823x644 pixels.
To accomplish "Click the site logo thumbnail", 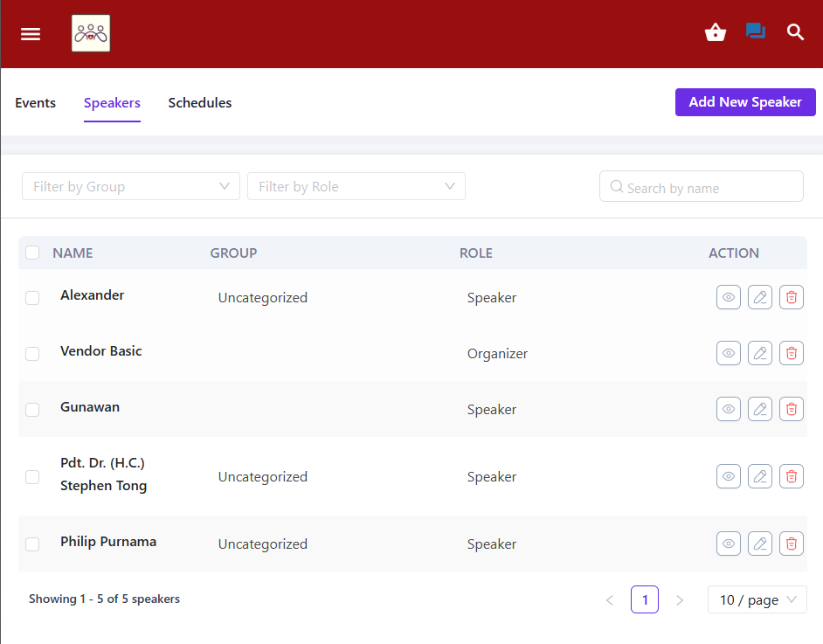I will click(91, 33).
